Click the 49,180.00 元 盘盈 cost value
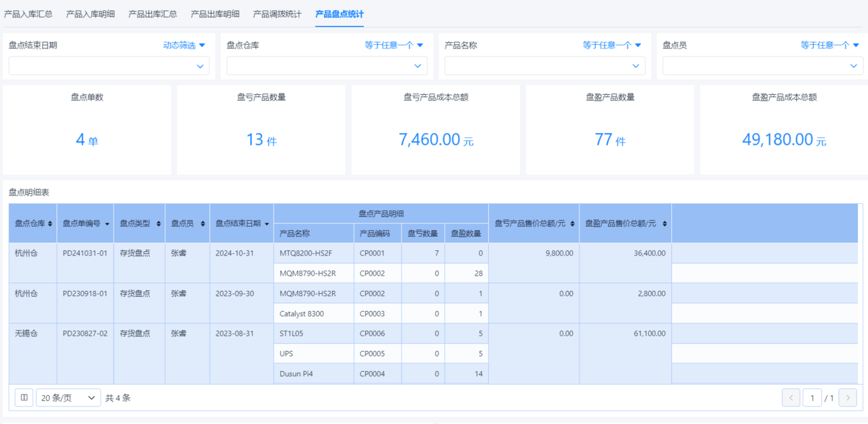 [x=784, y=140]
